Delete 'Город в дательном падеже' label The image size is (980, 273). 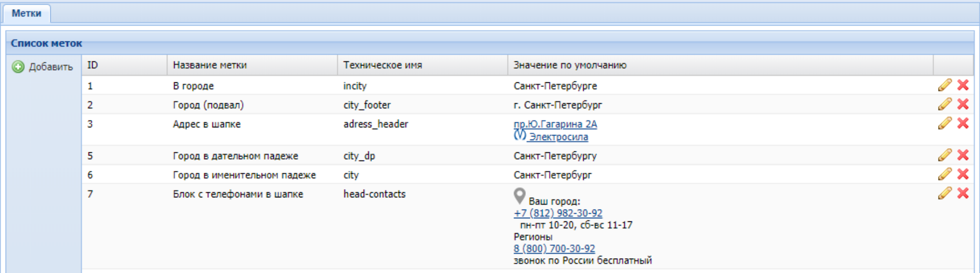coord(963,155)
